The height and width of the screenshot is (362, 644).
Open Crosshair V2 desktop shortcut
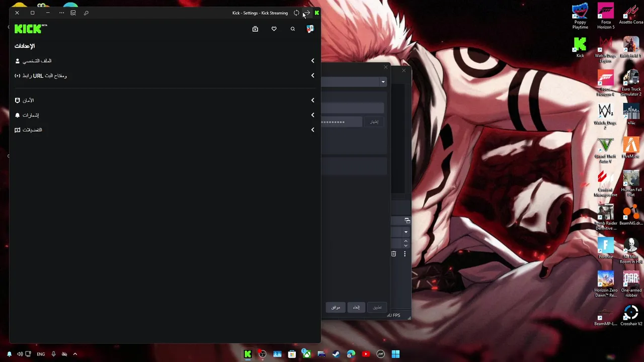631,316
